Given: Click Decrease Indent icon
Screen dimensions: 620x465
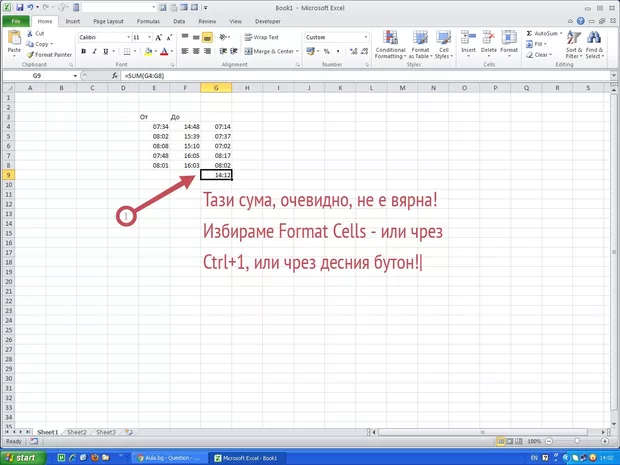Looking at the screenshot, I should [223, 51].
